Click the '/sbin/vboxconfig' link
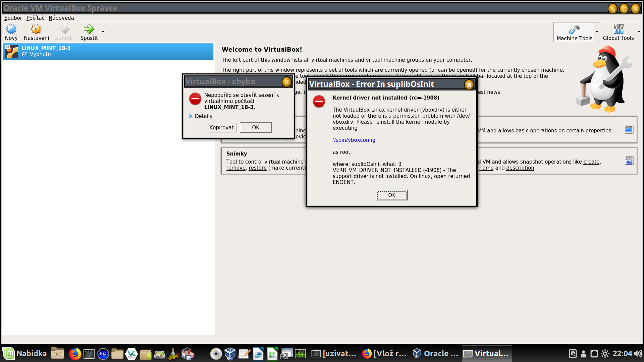Viewport: 644px width, 362px height. click(x=355, y=140)
